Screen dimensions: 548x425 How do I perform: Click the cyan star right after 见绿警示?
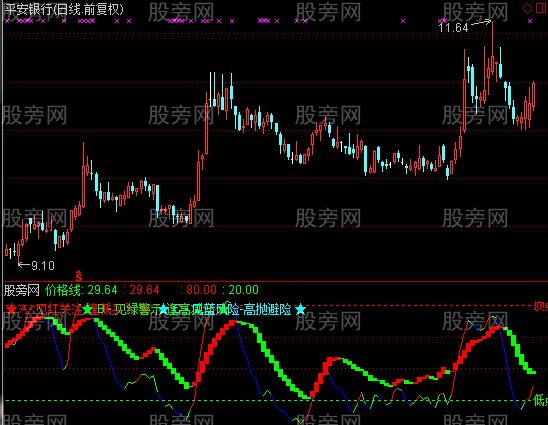pyautogui.click(x=163, y=310)
